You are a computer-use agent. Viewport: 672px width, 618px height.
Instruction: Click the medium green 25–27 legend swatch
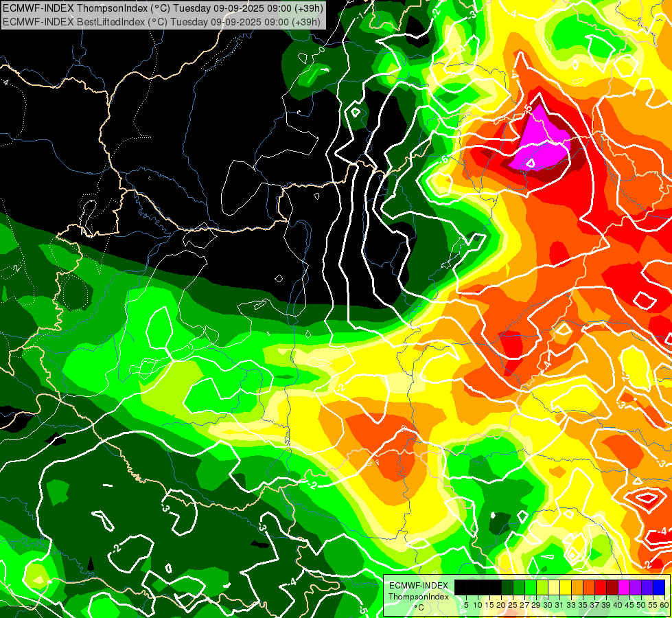(x=518, y=587)
